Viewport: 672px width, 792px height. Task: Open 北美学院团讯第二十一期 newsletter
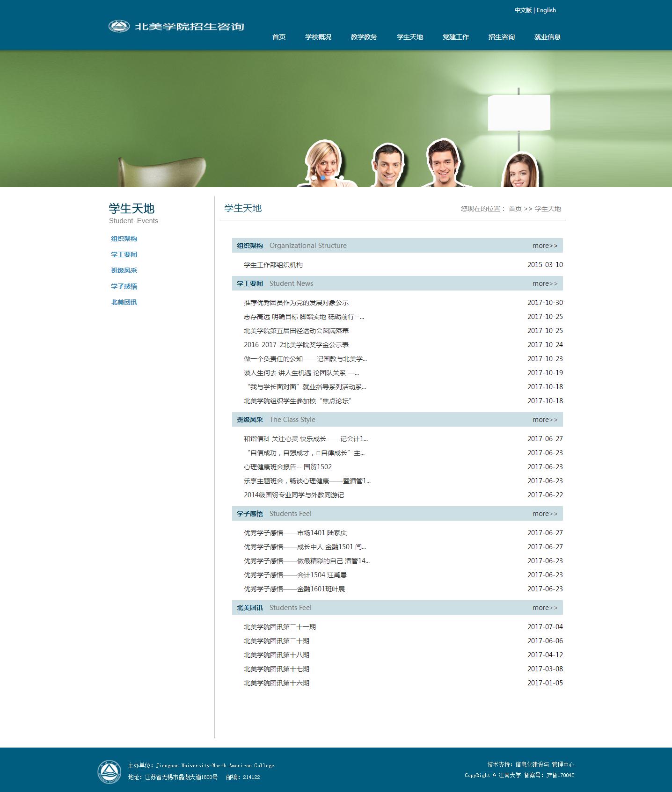[x=279, y=627]
